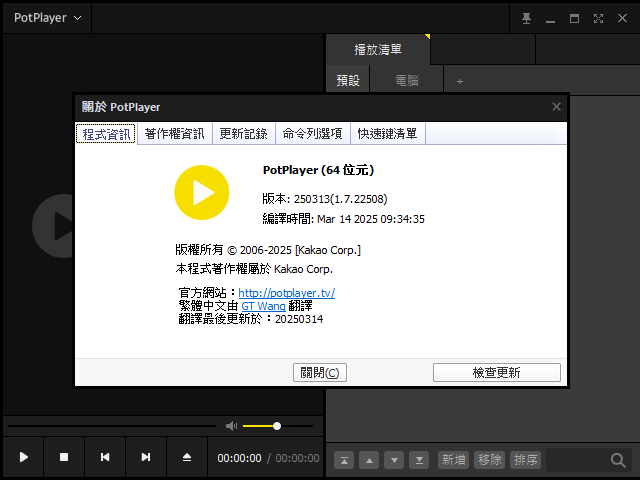Image resolution: width=640 pixels, height=480 pixels.
Task: Mute audio using the speaker icon
Action: 232,426
